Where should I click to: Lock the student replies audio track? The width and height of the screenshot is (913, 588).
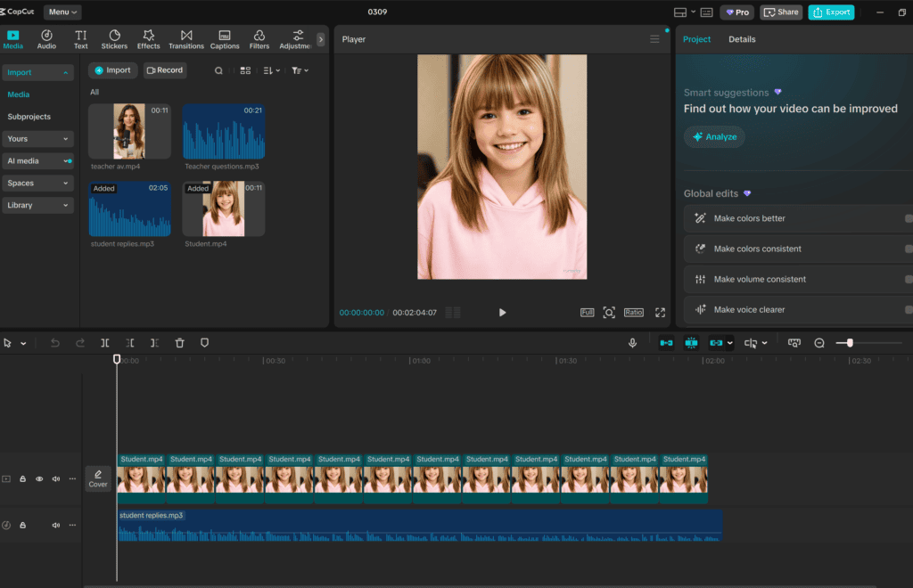coord(22,525)
